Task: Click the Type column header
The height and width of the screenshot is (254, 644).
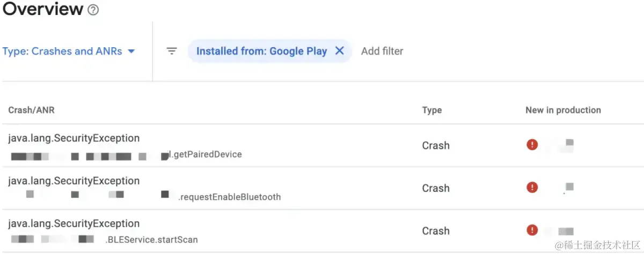Action: click(431, 110)
